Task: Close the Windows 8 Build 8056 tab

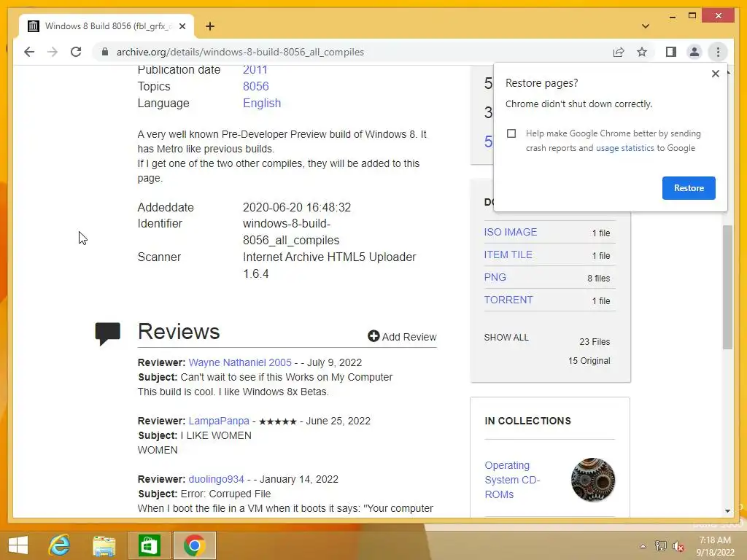Action: [182, 26]
